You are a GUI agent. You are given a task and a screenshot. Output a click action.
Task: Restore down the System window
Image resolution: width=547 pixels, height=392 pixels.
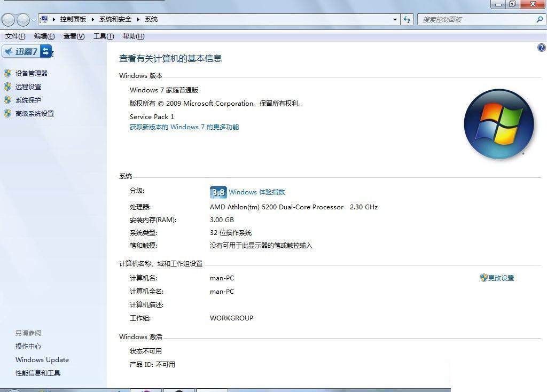click(512, 4)
